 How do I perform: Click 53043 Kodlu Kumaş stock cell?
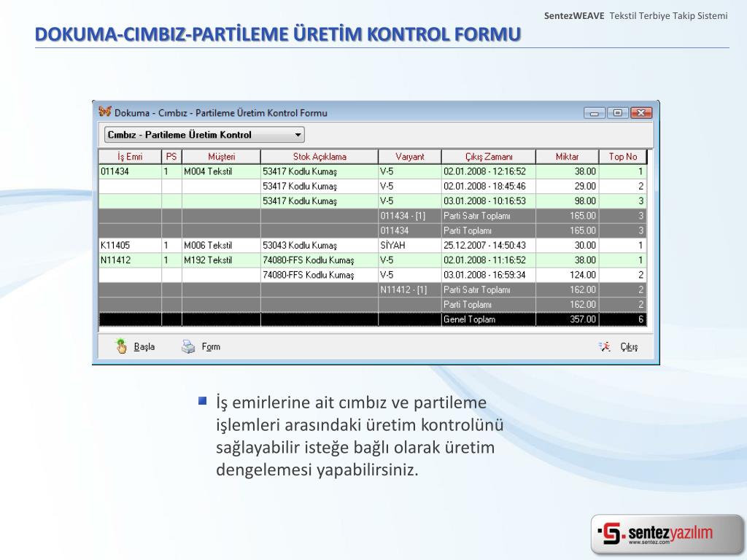[320, 245]
